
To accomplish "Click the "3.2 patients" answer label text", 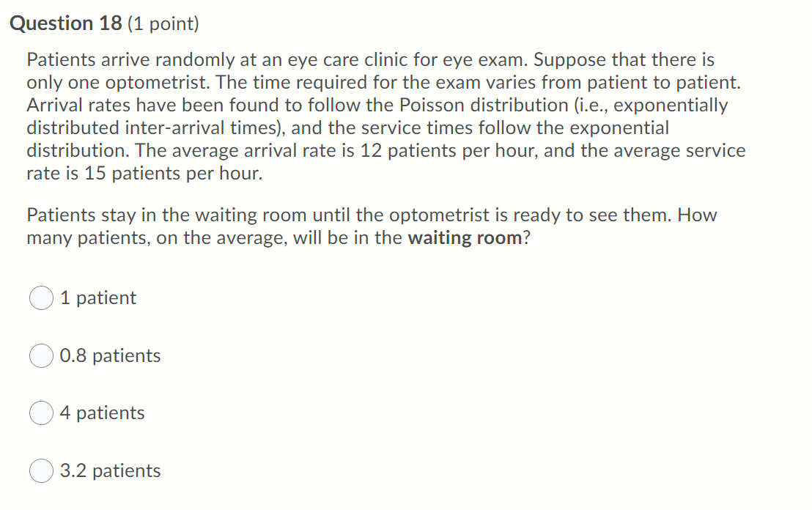I will (x=111, y=470).
